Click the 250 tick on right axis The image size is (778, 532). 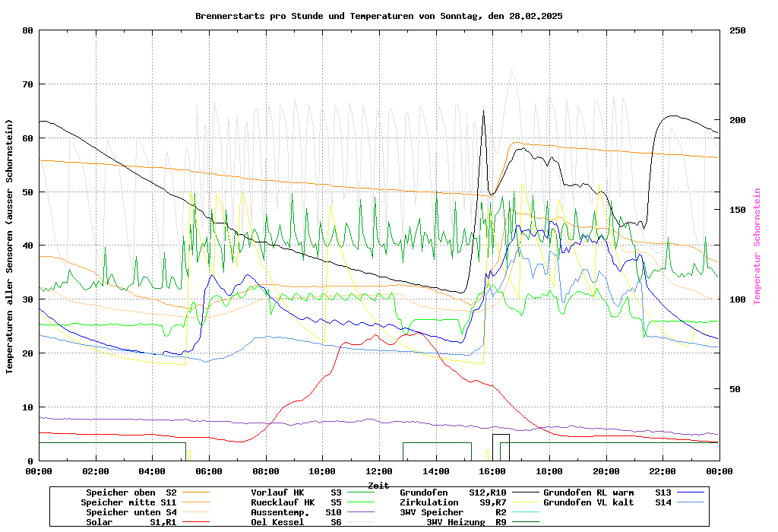click(738, 30)
